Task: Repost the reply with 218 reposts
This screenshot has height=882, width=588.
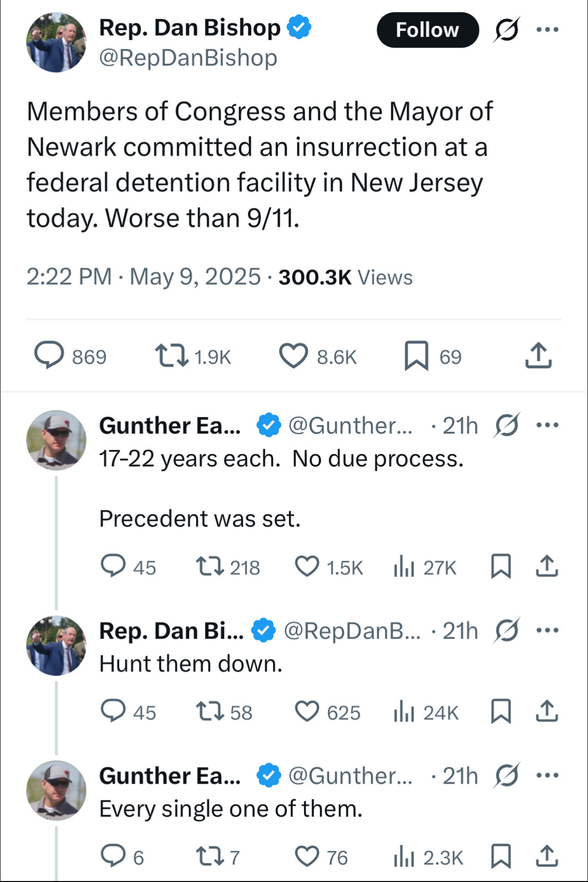Action: (210, 567)
